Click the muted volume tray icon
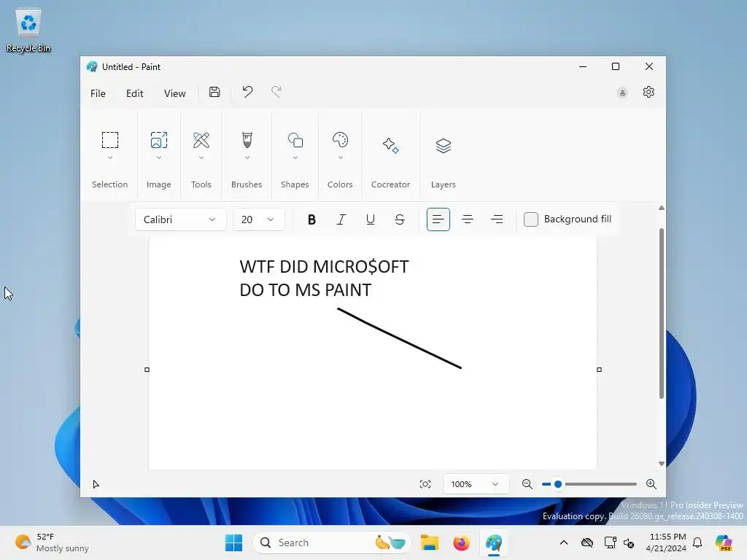The width and height of the screenshot is (747, 560). (629, 542)
